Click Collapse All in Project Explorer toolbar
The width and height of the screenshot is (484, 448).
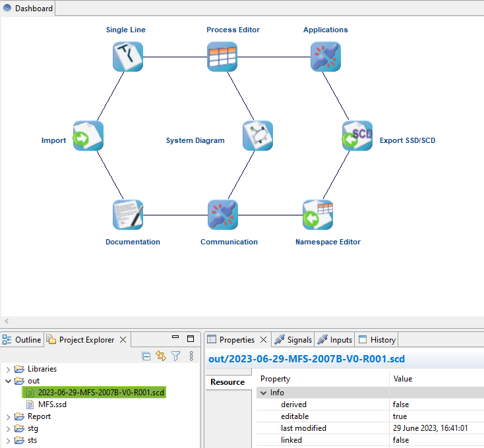click(146, 356)
